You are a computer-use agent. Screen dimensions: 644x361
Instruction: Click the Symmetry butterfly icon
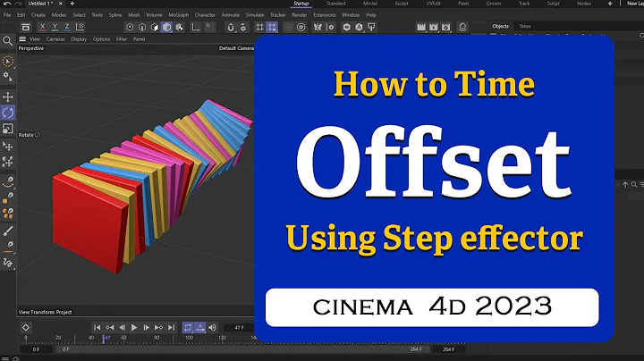click(318, 27)
